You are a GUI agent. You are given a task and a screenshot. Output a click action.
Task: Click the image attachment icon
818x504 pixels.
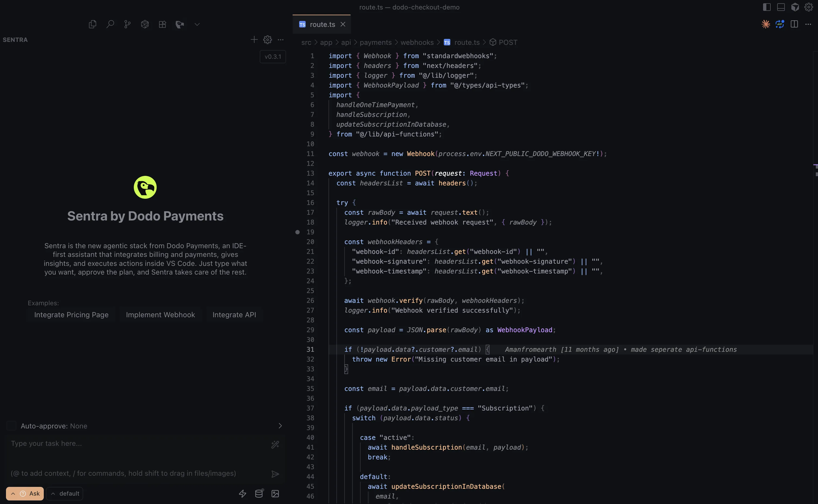coord(275,493)
